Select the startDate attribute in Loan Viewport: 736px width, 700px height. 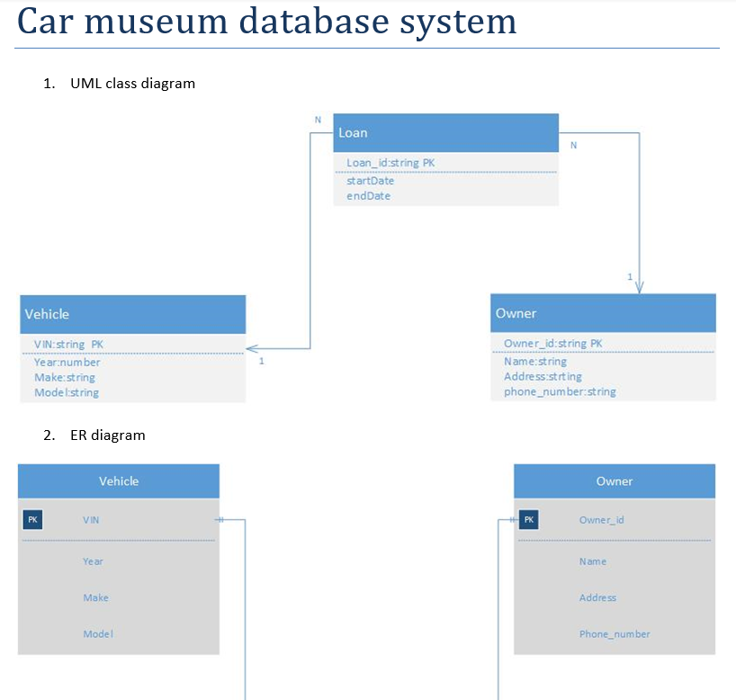[370, 181]
